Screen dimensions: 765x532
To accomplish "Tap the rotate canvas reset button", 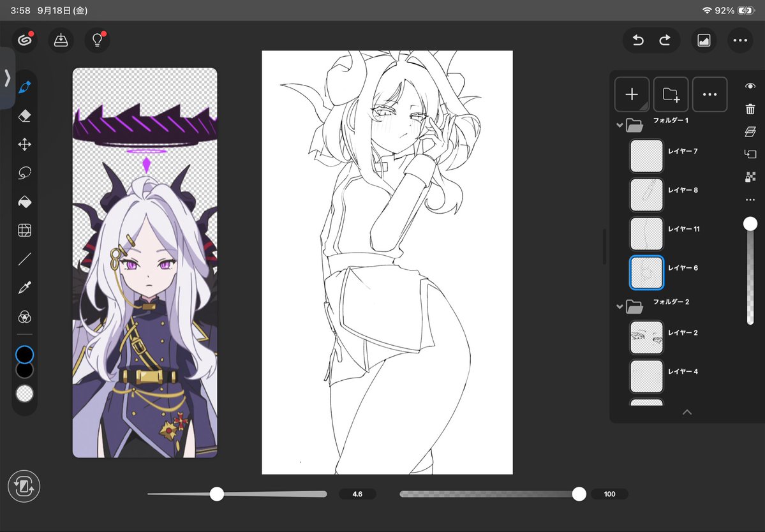I will [24, 486].
